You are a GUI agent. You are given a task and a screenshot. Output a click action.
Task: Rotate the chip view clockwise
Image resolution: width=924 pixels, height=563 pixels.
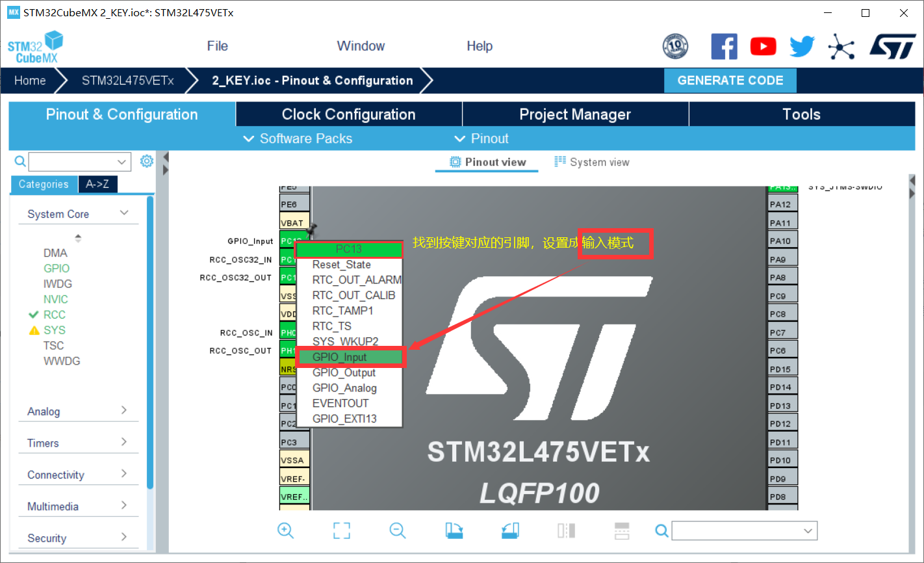(x=454, y=530)
